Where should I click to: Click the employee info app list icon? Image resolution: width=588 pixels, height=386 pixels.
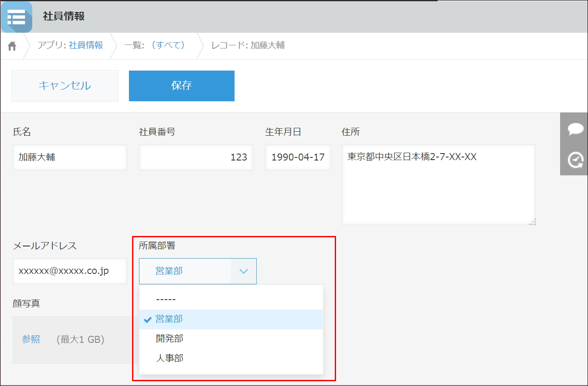point(17,17)
